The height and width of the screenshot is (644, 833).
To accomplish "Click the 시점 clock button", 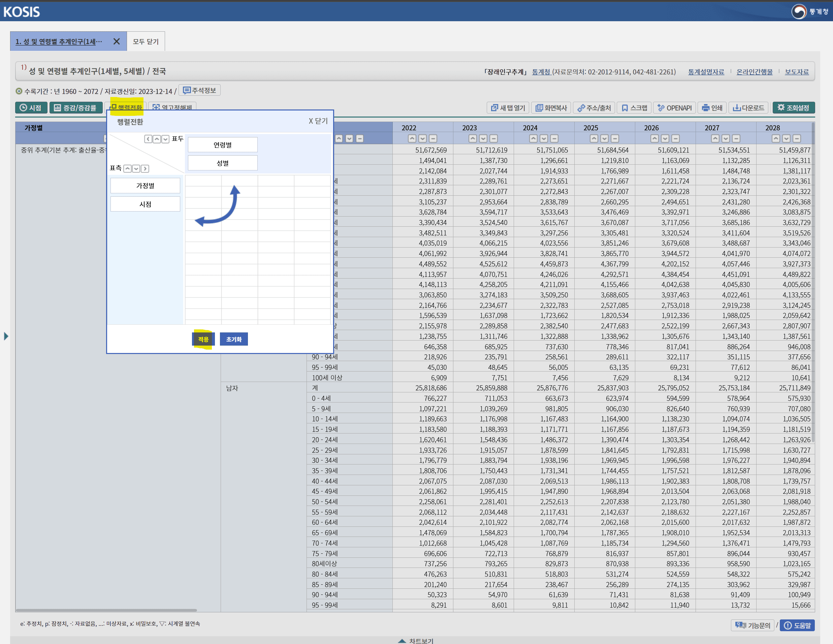I will coord(31,108).
